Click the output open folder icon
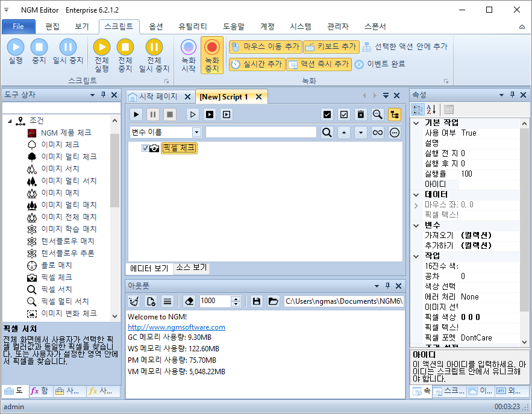This screenshot has width=532, height=414. tap(273, 301)
